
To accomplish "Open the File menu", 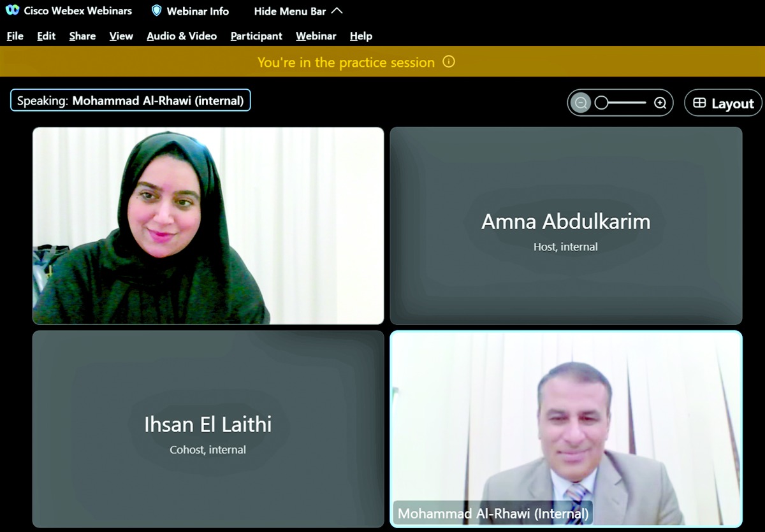I will pyautogui.click(x=15, y=36).
